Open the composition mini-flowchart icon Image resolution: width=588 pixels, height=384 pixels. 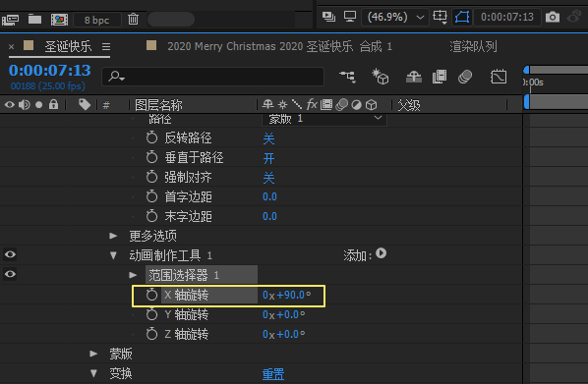pyautogui.click(x=348, y=77)
